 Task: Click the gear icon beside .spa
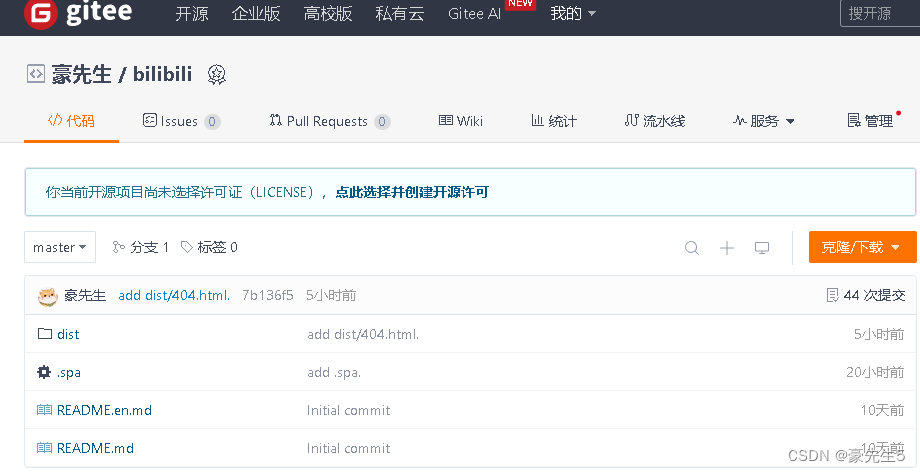tap(44, 372)
